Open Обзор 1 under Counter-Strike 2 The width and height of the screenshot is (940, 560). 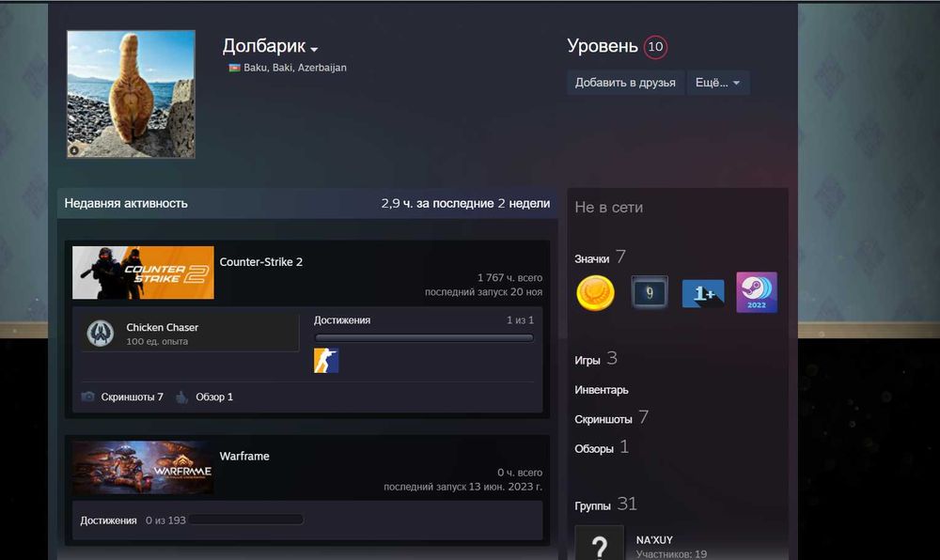(x=214, y=397)
